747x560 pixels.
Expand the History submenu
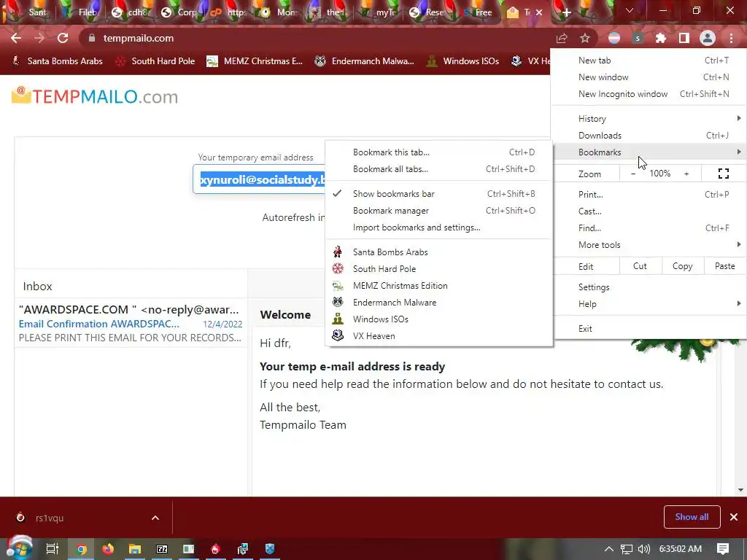[649, 119]
